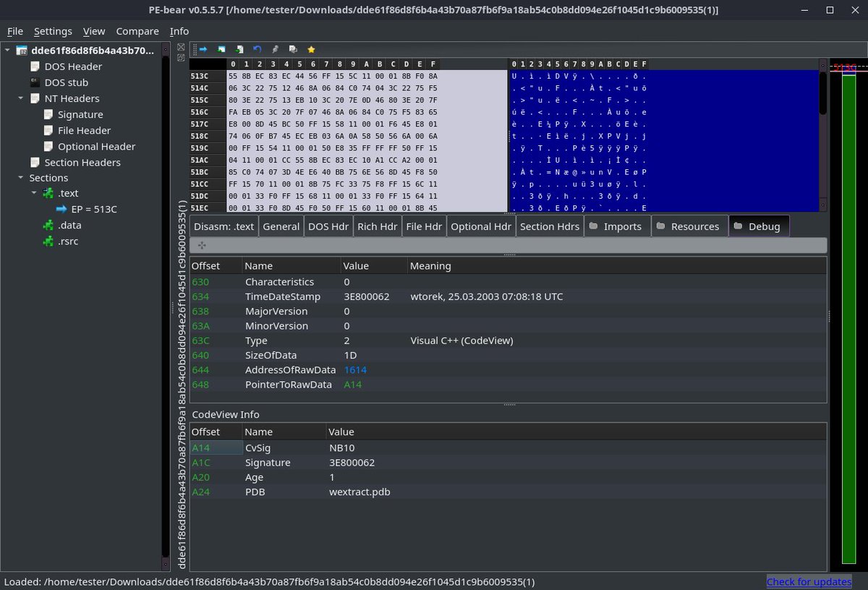Image resolution: width=868 pixels, height=590 pixels.
Task: Switch to the General tab
Action: (281, 226)
